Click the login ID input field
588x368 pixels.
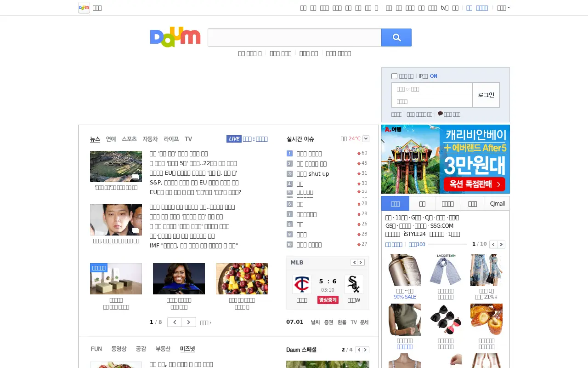(x=432, y=89)
